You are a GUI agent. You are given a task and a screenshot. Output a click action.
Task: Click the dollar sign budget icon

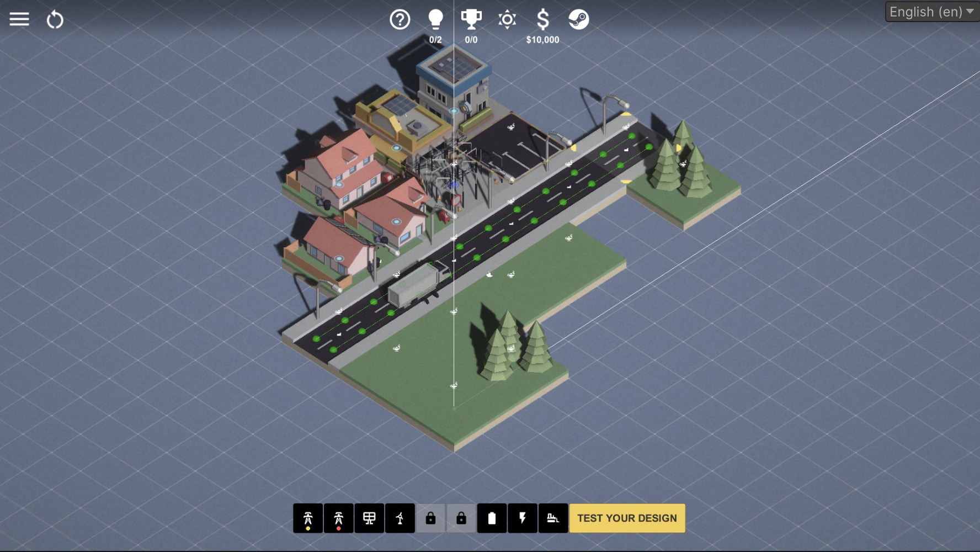543,20
